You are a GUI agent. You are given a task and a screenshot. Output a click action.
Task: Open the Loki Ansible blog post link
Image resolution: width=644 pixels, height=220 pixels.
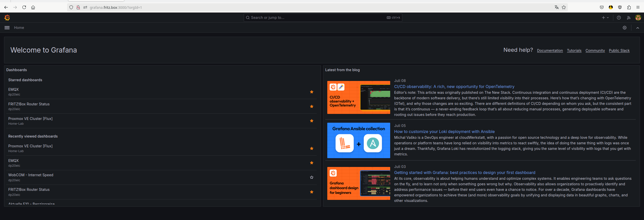(x=444, y=131)
